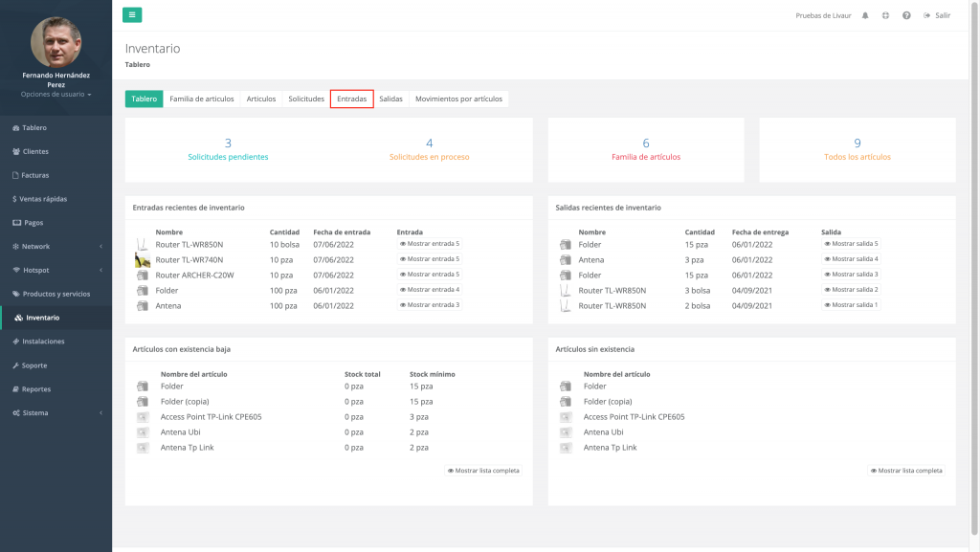
Task: Open the help question mark icon
Action: (906, 15)
